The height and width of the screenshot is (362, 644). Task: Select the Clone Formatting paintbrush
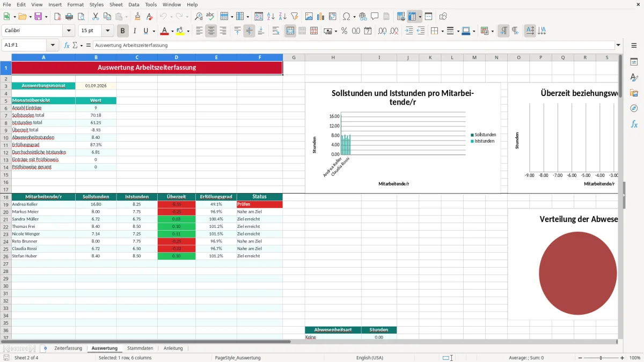coord(137,17)
